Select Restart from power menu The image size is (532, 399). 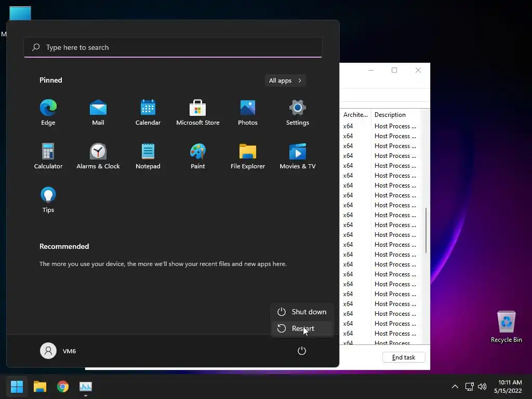click(x=302, y=328)
